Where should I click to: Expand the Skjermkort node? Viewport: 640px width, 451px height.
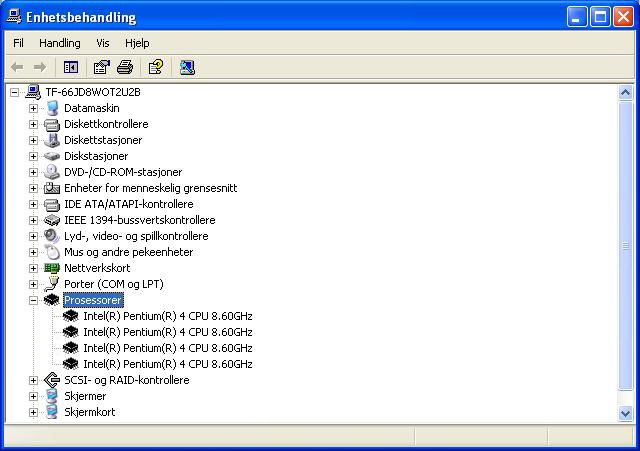pos(33,412)
